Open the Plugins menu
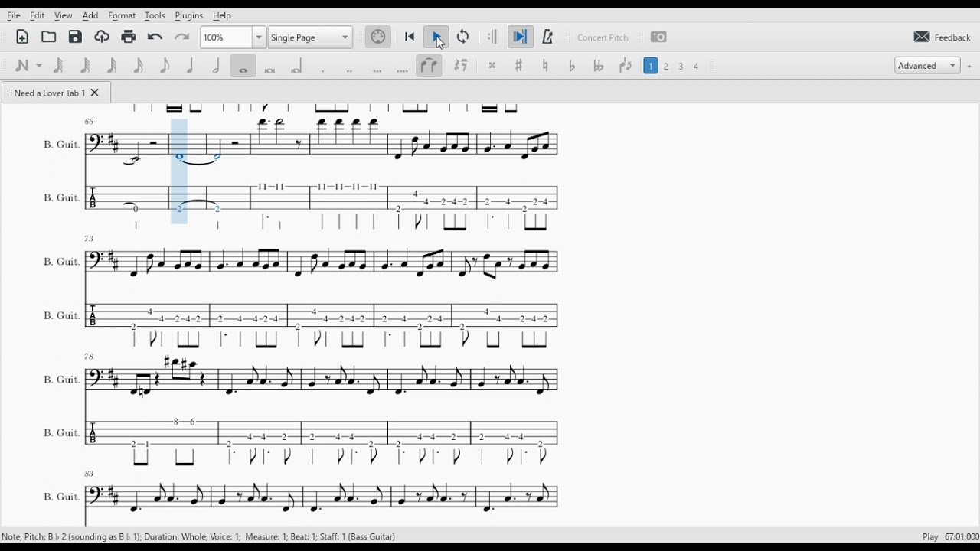980x551 pixels. (189, 15)
